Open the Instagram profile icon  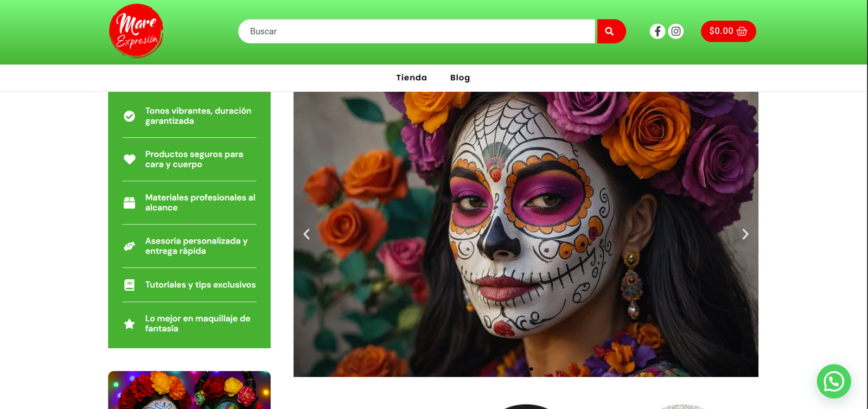click(x=676, y=31)
